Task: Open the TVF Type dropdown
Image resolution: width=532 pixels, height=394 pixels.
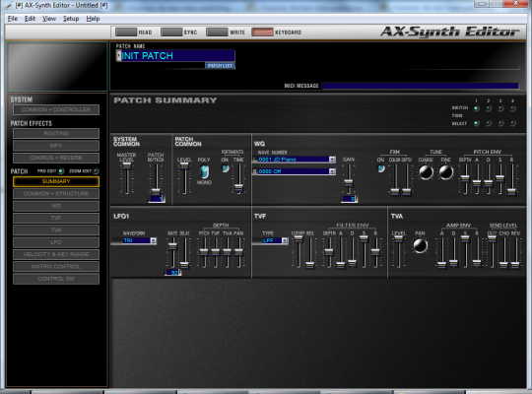Action: click(285, 240)
